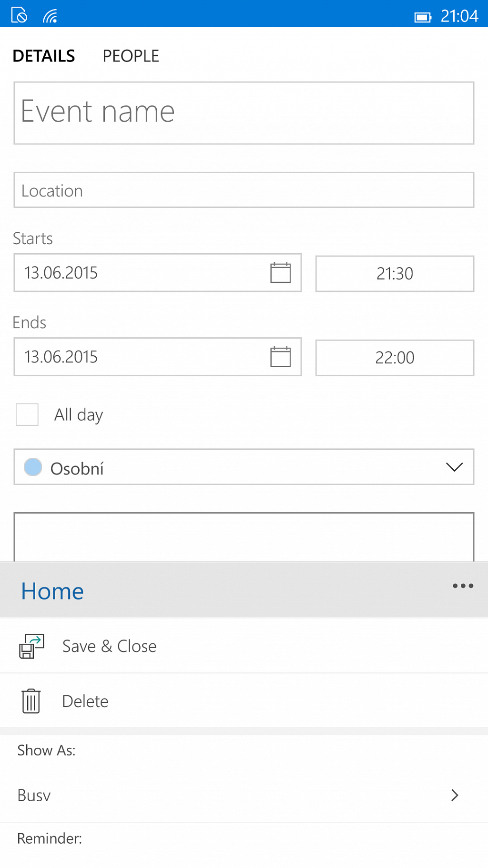Enable the All day checkbox

27,414
